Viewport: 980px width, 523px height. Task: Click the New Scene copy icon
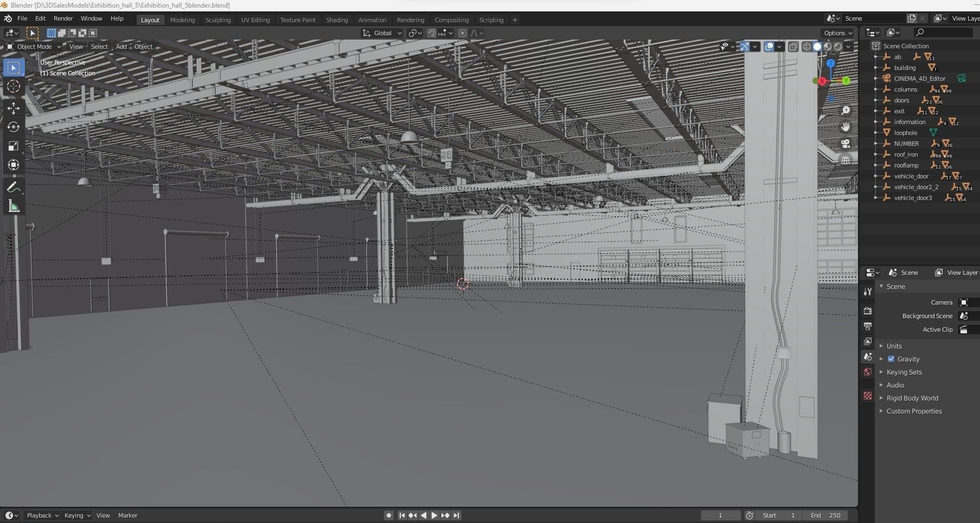[x=912, y=18]
